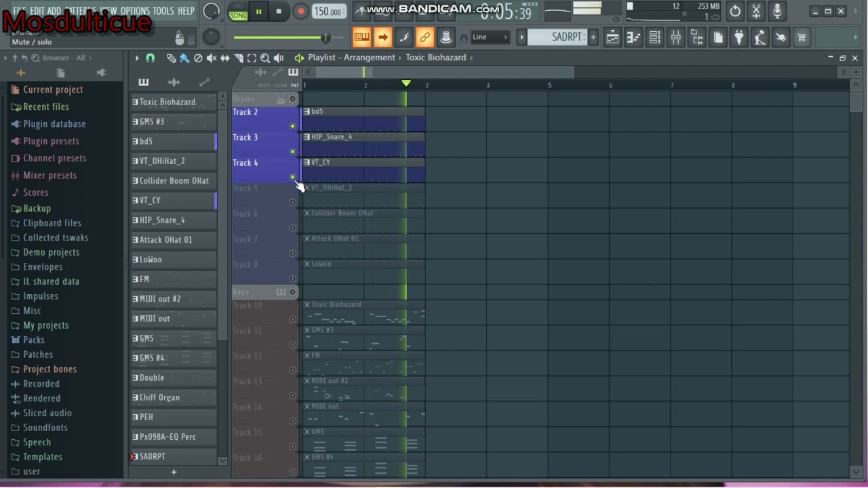
Task: Select the Slice tool in playlist toolbar
Action: click(238, 58)
